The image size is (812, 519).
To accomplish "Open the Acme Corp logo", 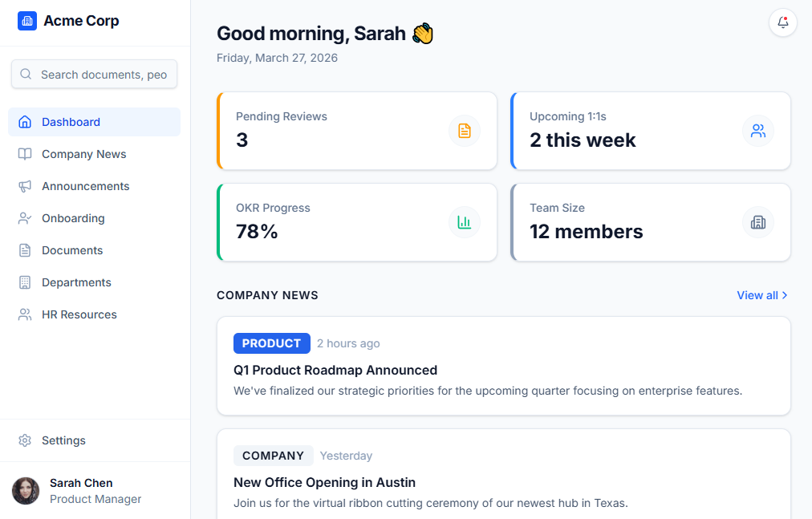I will [26, 20].
